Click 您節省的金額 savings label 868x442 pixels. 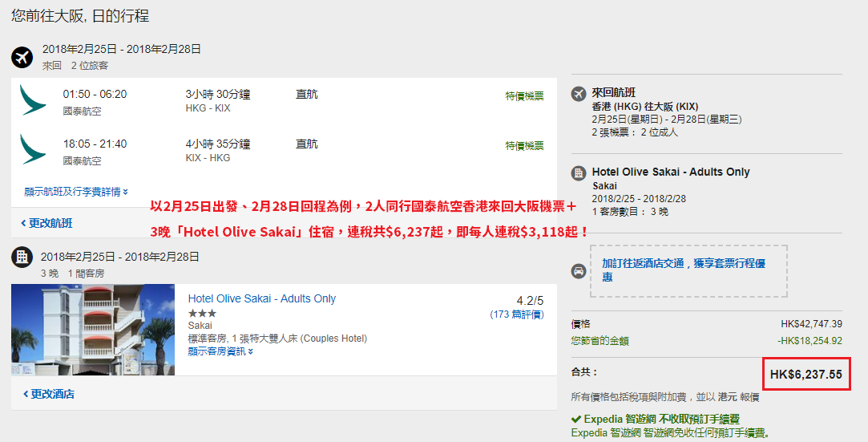600,341
